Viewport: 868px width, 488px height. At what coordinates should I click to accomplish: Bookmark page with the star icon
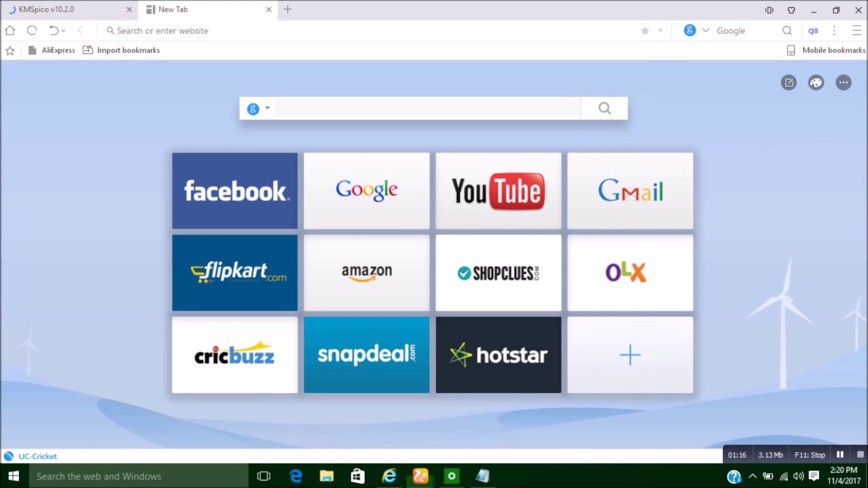tap(645, 30)
